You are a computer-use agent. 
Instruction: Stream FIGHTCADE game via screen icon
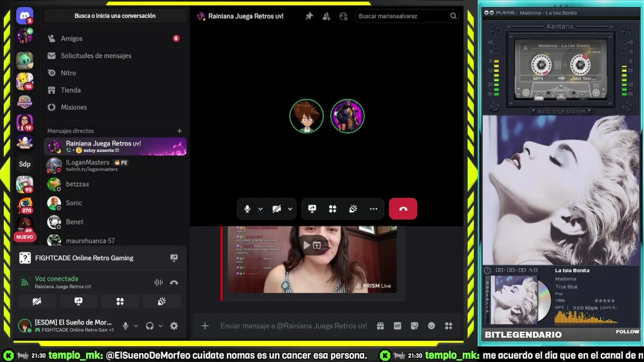(174, 258)
